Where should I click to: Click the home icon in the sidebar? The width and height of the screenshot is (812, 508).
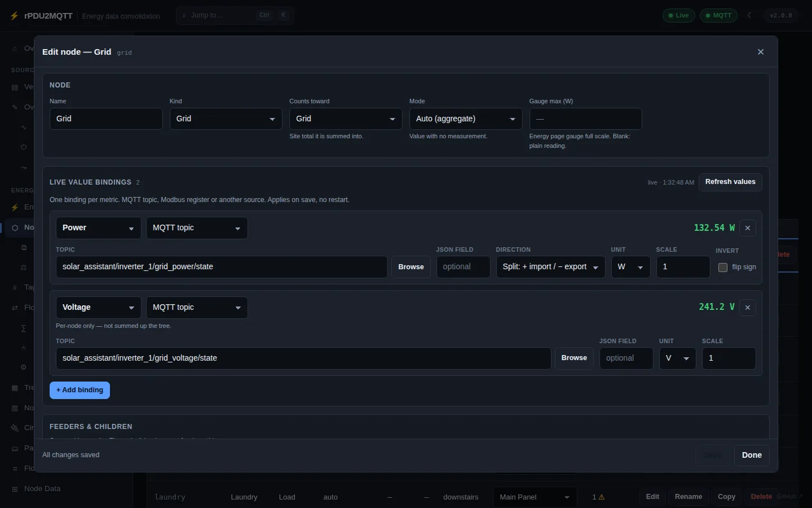15,49
